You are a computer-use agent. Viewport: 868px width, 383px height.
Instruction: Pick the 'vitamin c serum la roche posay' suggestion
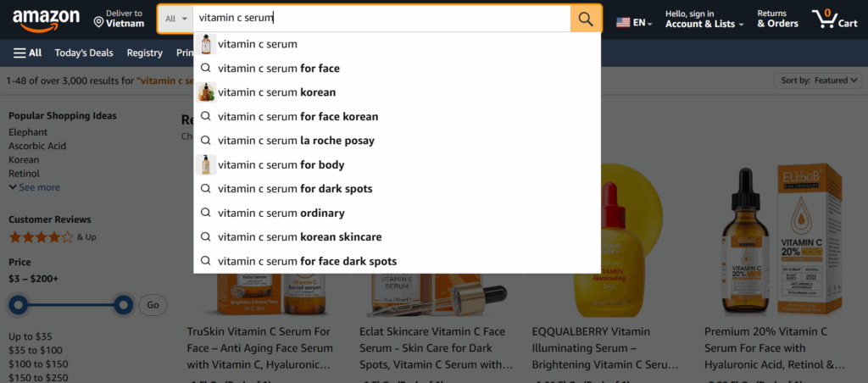(x=296, y=141)
